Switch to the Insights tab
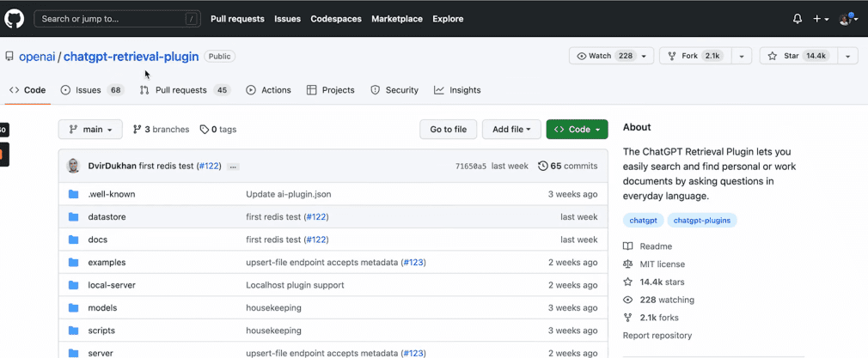This screenshot has width=868, height=358. [457, 90]
